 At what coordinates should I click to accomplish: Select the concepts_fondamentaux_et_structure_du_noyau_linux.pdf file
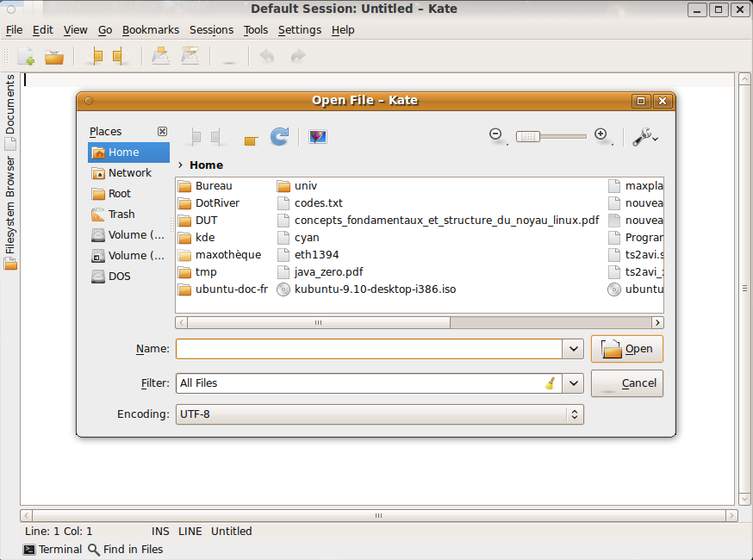[439, 221]
